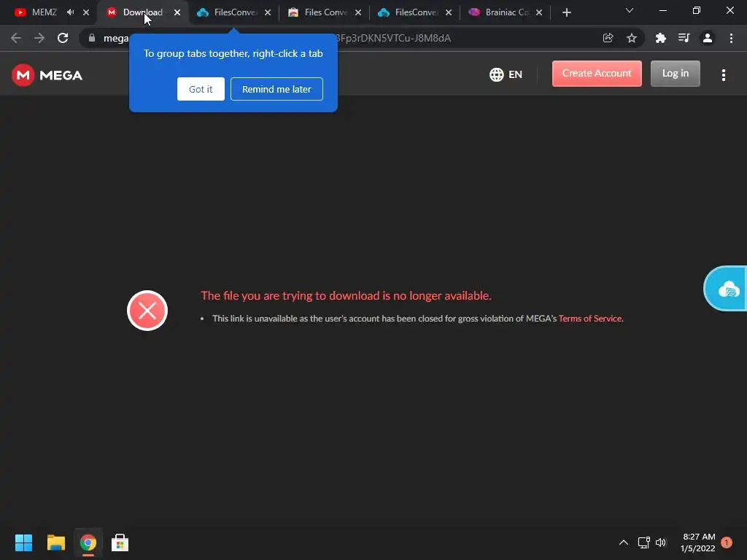747x560 pixels.
Task: Open volume tray icon
Action: point(661,542)
